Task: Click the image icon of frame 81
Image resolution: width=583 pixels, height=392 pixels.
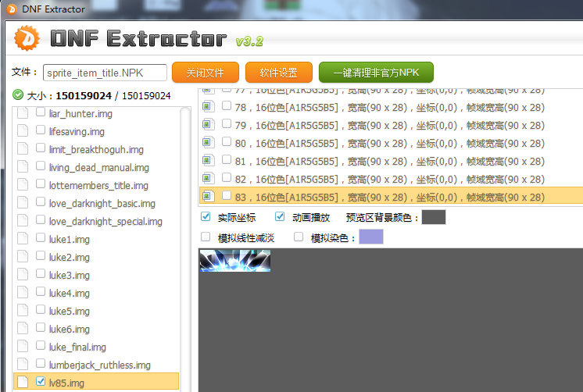Action: click(209, 161)
